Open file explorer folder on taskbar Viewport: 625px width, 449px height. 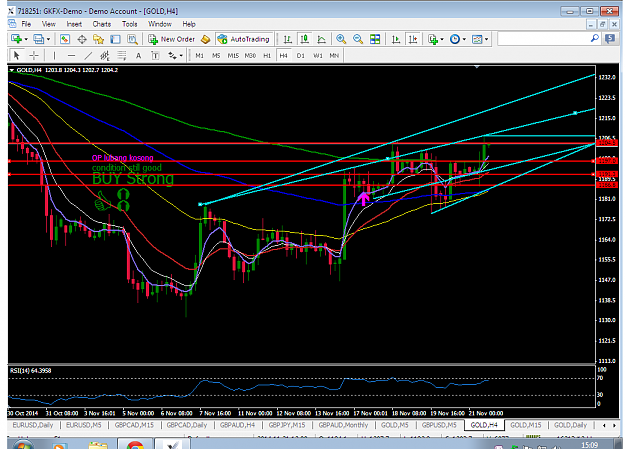[x=98, y=444]
